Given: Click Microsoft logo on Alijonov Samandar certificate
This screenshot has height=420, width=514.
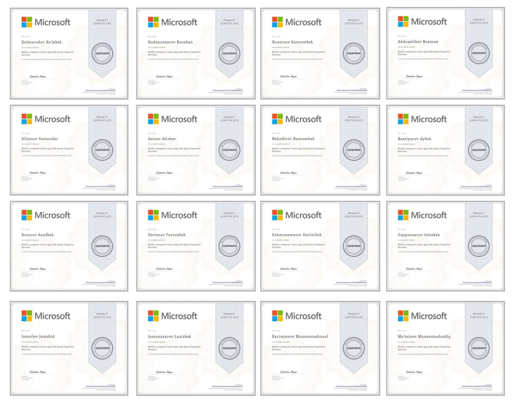Looking at the screenshot, I should point(46,119).
